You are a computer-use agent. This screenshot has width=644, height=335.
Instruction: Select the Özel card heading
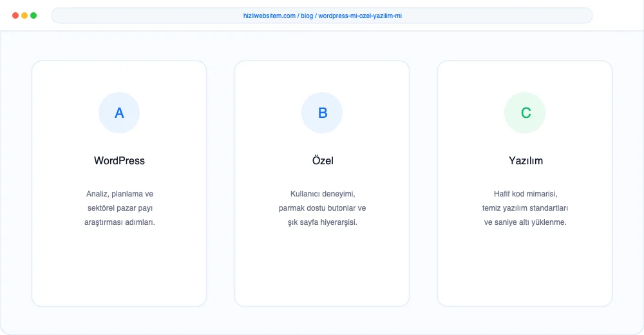(x=323, y=160)
